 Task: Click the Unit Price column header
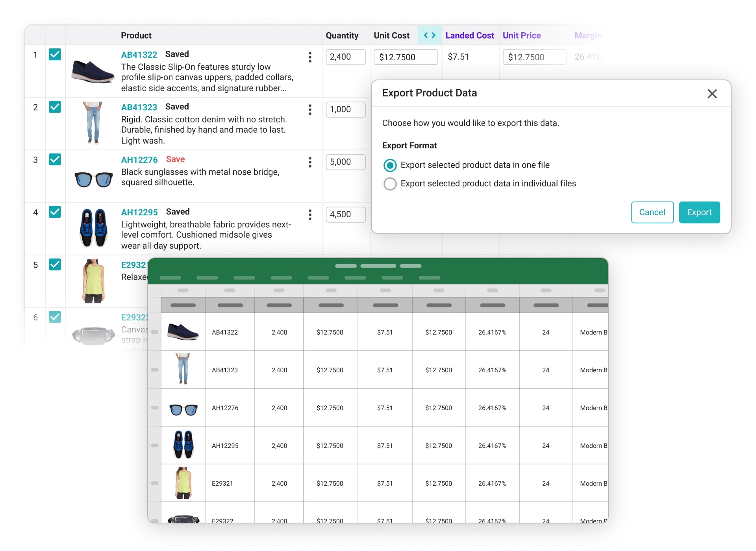click(521, 35)
